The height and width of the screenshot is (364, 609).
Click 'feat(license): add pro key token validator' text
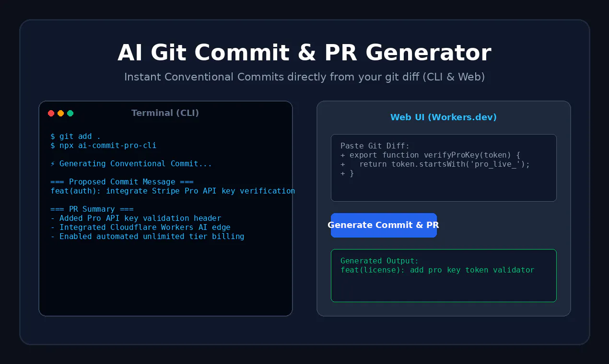pos(437,270)
